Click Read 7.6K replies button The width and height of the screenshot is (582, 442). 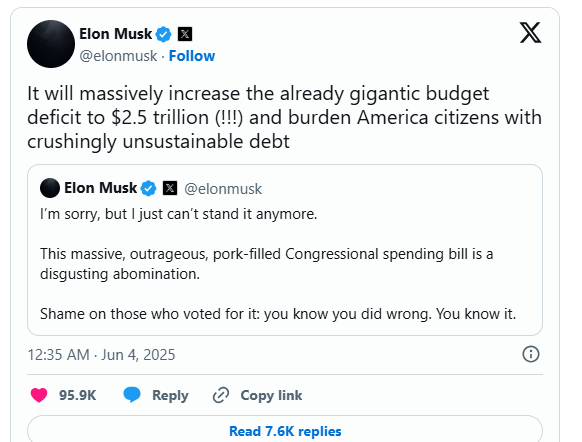[x=285, y=429]
